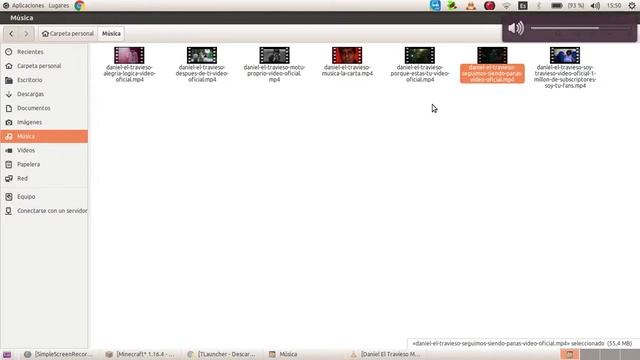Switch to TLauncher taskbar window
Image resolution: width=640 pixels, height=360 pixels.
click(x=222, y=354)
